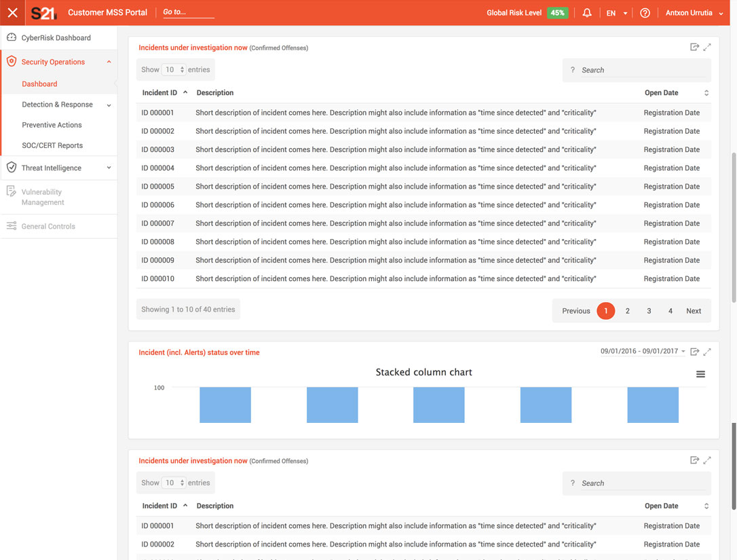Image resolution: width=737 pixels, height=560 pixels.
Task: Close sidebar with the X icon
Action: (12, 12)
